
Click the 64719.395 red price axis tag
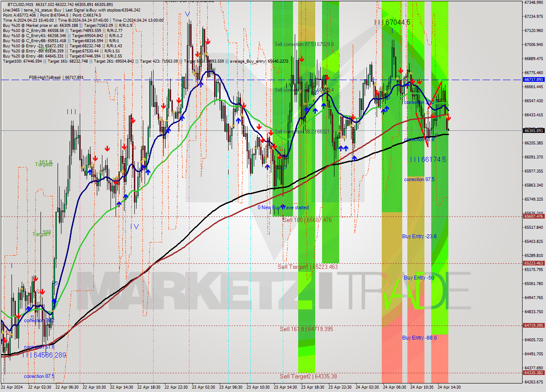534,326
